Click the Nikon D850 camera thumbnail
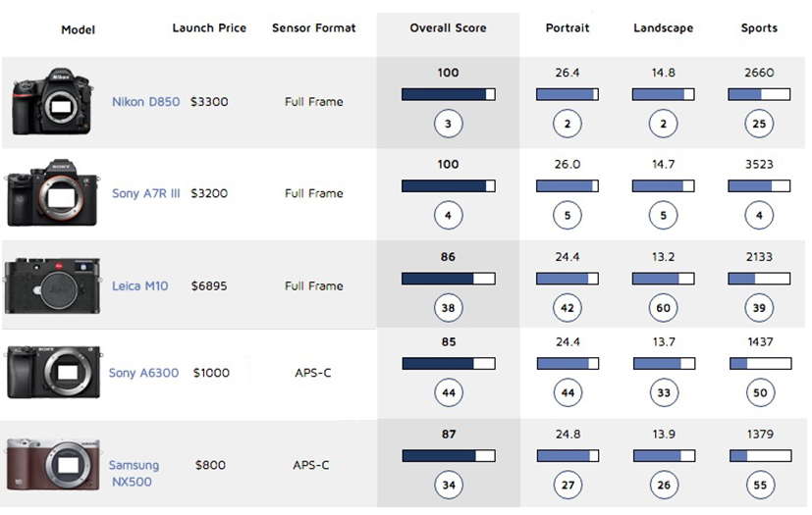 (52, 101)
